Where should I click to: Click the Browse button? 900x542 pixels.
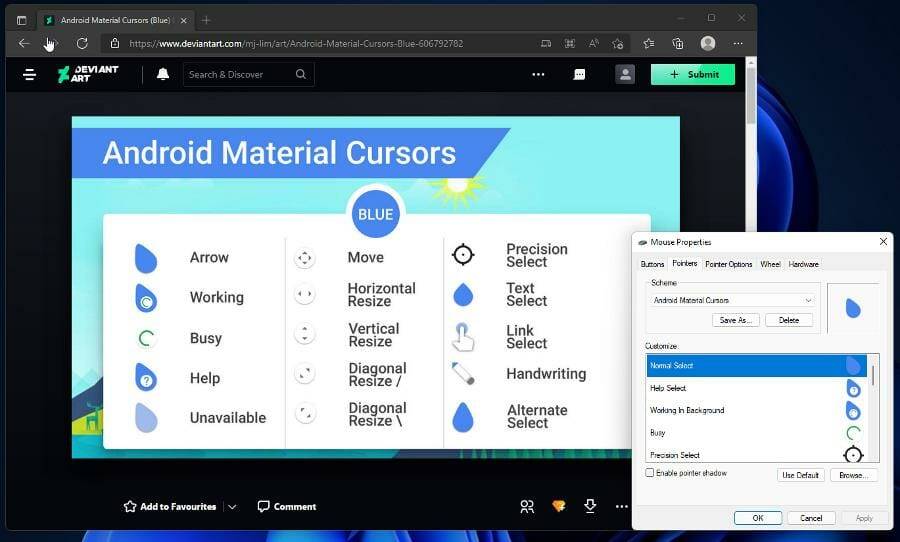point(854,475)
